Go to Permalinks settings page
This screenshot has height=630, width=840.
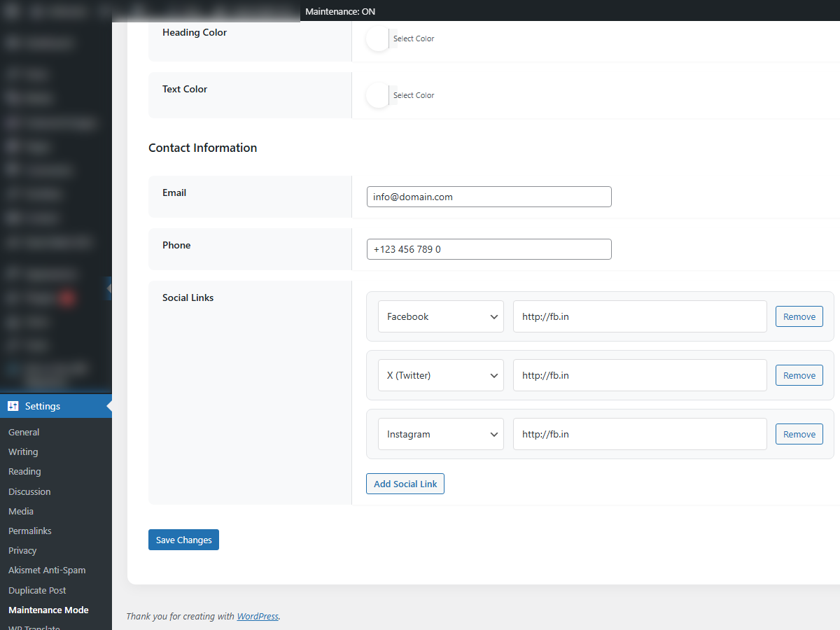30,531
